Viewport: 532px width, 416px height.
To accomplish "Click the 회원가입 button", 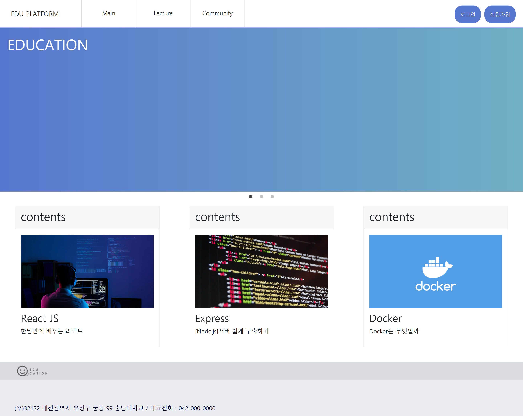I will tap(500, 14).
